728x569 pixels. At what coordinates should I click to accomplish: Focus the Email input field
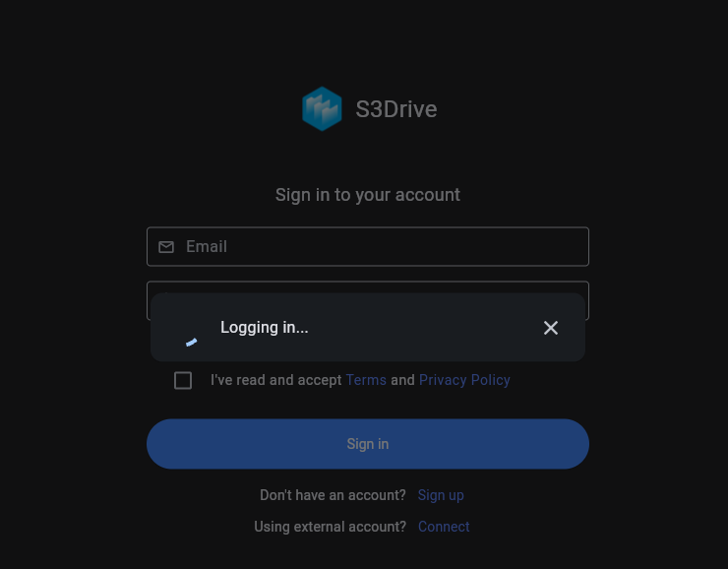pos(368,247)
